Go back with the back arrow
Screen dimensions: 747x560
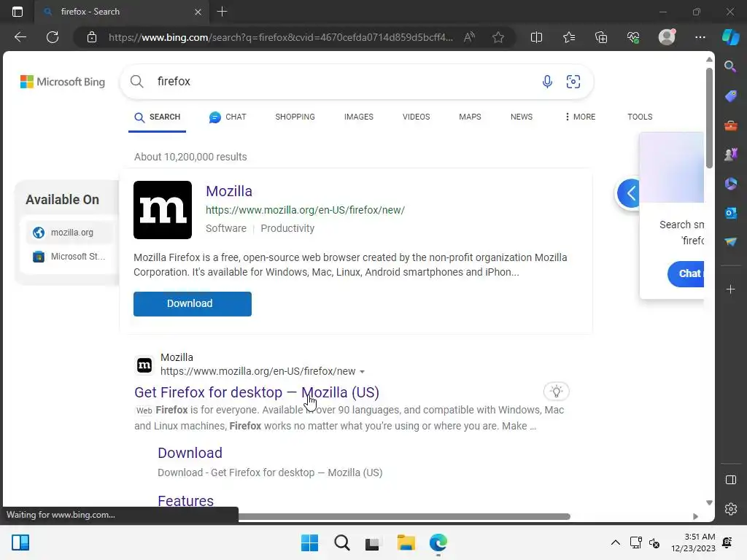pos(20,37)
